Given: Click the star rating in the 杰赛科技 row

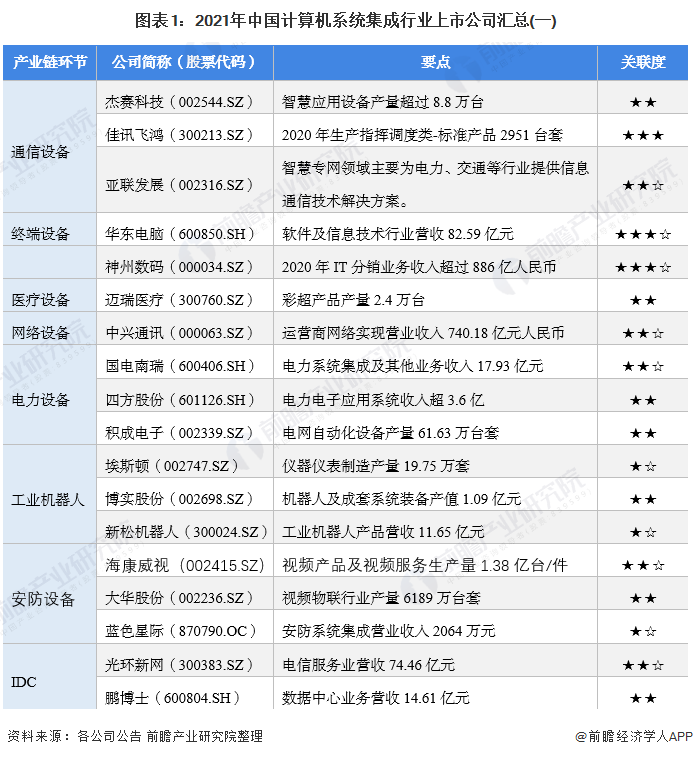Looking at the screenshot, I should pyautogui.click(x=643, y=102).
